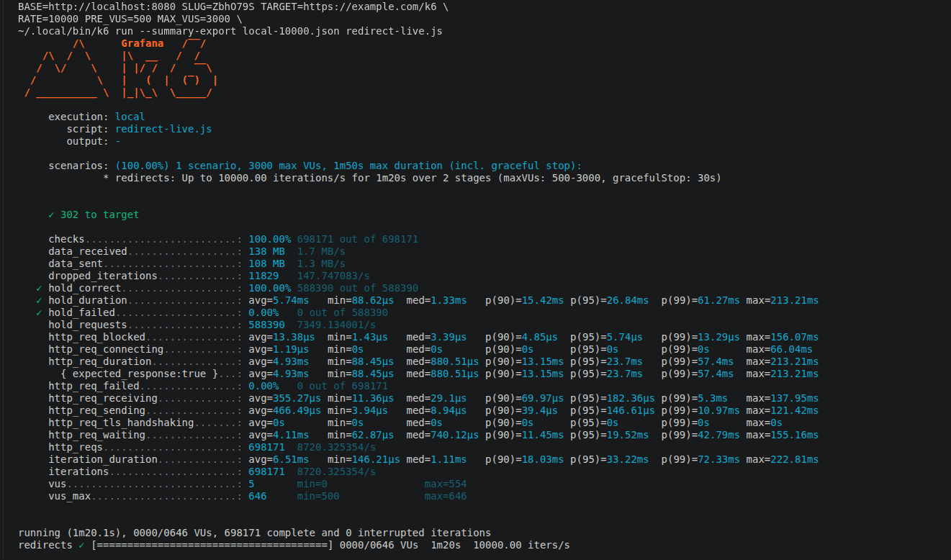This screenshot has width=951, height=560.
Task: Click the "execution: local" value
Action: coord(130,117)
